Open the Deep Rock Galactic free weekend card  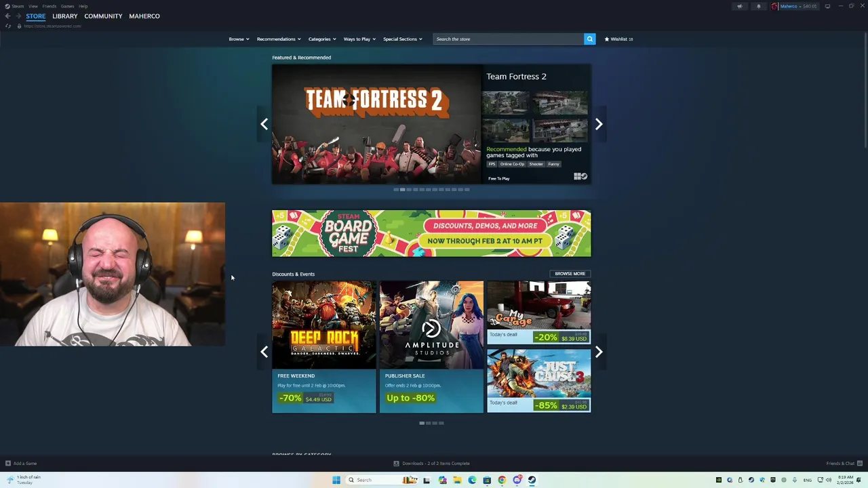(x=324, y=347)
